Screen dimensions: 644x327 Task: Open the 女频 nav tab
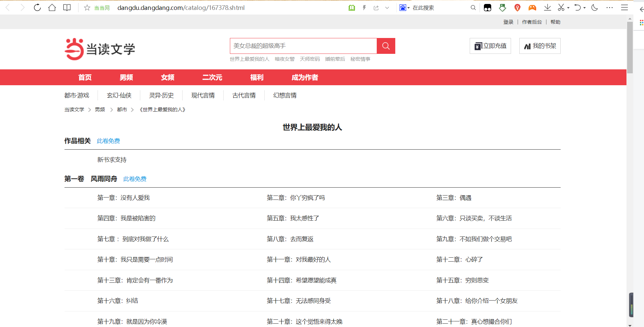[168, 77]
